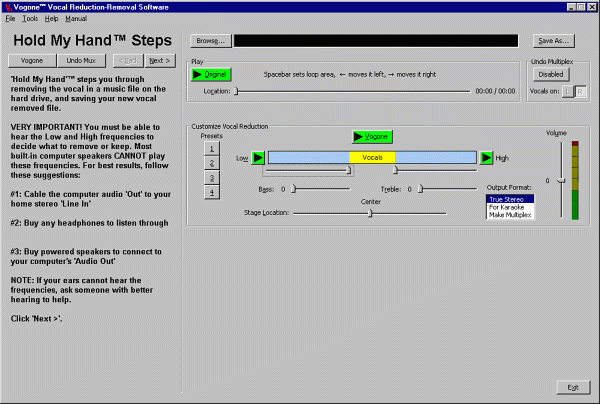Click the Vogone title bar icon
The image size is (600, 404).
[x=9, y=7]
